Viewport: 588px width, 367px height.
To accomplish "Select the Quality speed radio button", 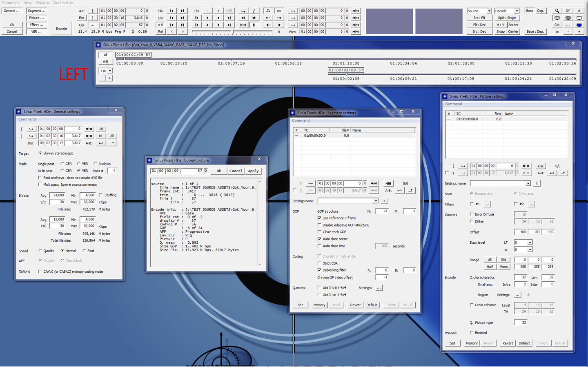I will click(40, 251).
